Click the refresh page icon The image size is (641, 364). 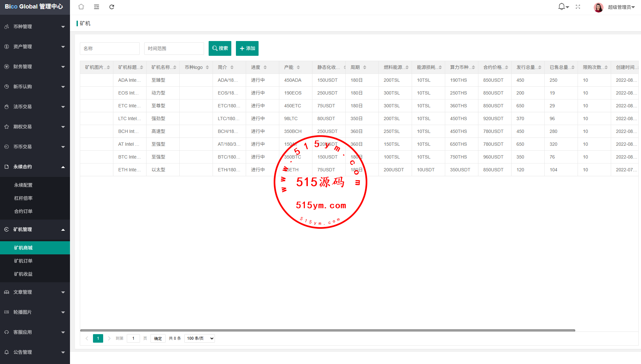pos(112,7)
